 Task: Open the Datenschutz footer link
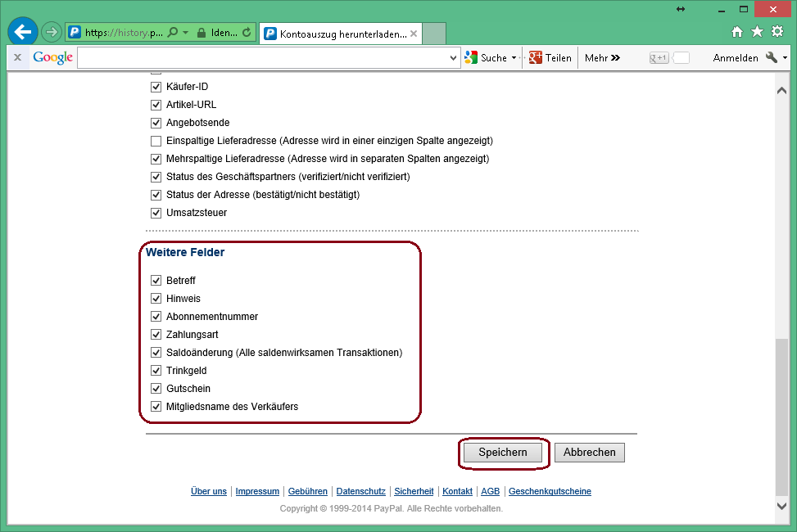point(360,492)
